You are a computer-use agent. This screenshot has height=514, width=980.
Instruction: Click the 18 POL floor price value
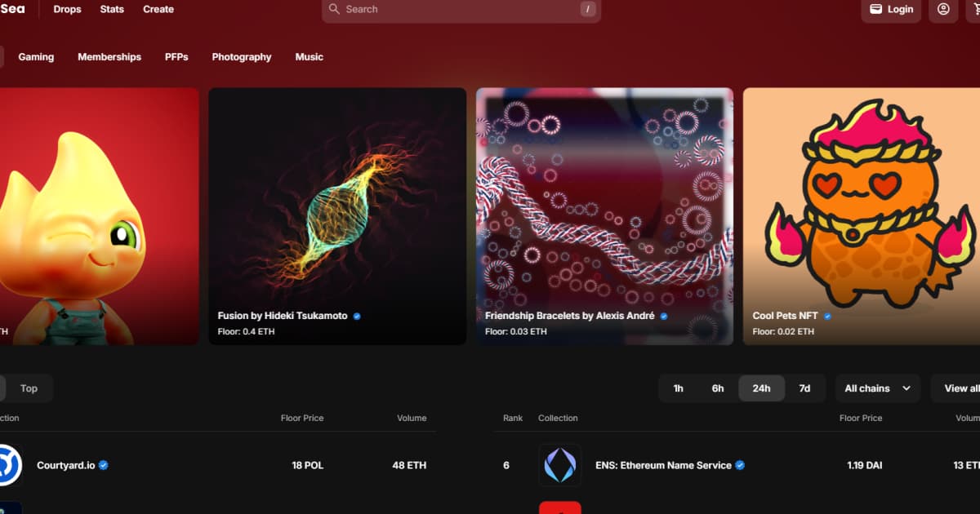point(308,465)
